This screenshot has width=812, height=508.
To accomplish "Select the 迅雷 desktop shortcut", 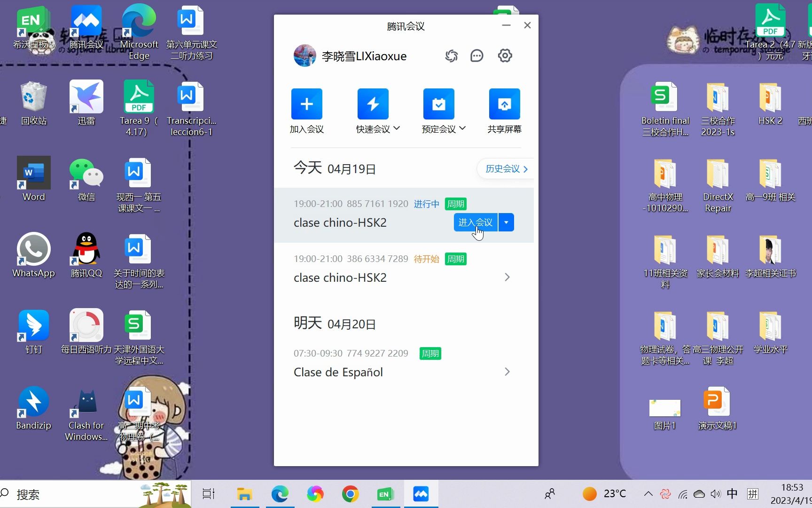I will (x=86, y=103).
